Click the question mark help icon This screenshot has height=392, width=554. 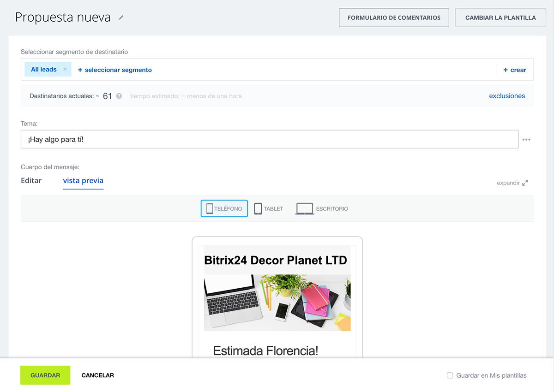click(119, 96)
